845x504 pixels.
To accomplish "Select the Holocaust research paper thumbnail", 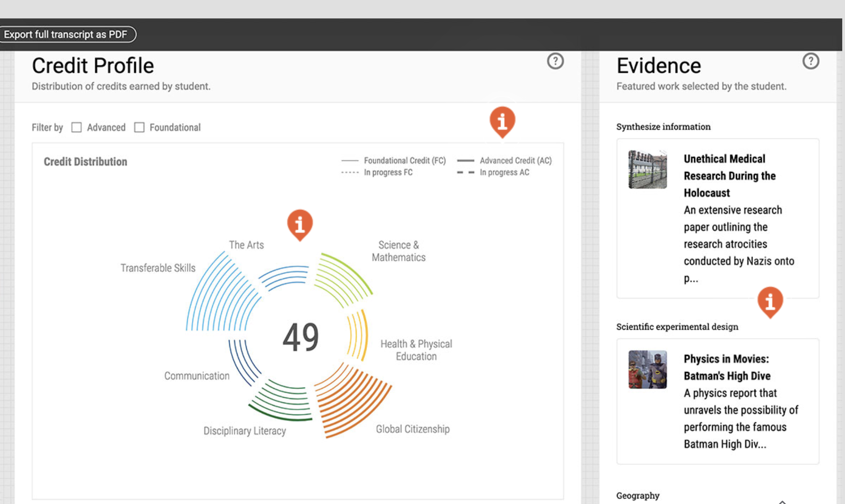I will click(648, 169).
